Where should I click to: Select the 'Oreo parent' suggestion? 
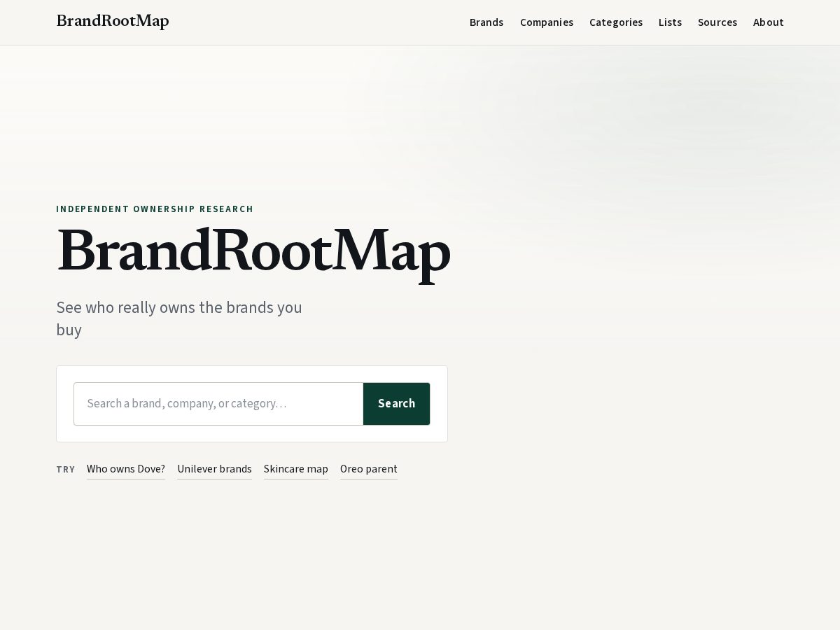pos(369,469)
